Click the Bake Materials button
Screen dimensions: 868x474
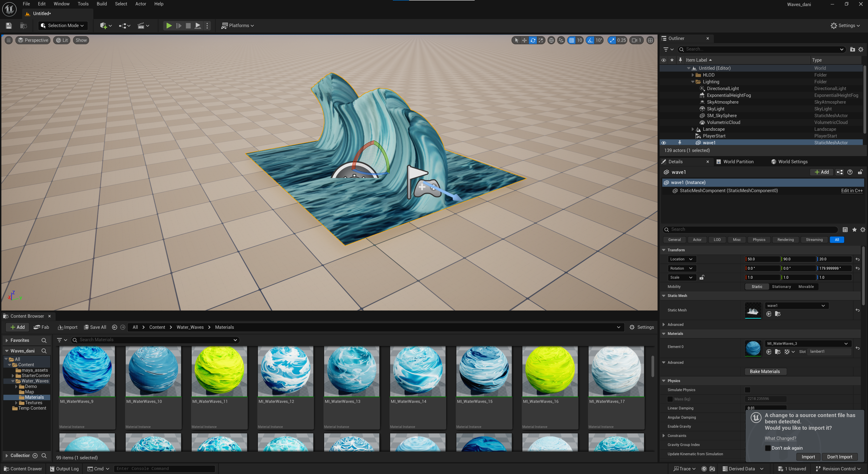(764, 371)
